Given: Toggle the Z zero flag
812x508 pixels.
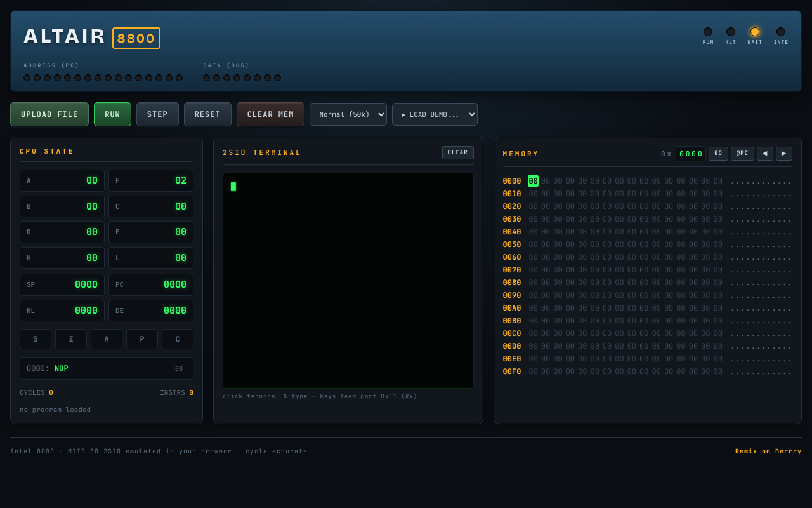Looking at the screenshot, I should pos(71,339).
